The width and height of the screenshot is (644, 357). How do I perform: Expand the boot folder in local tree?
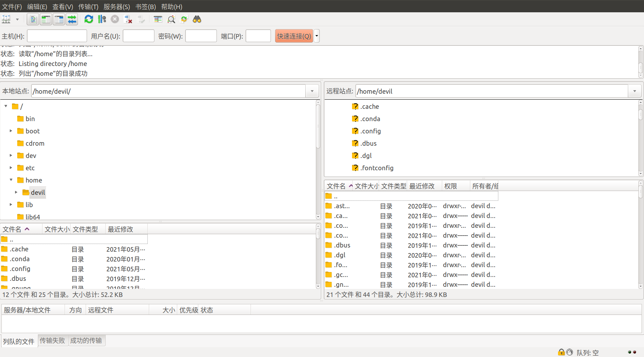pos(11,131)
